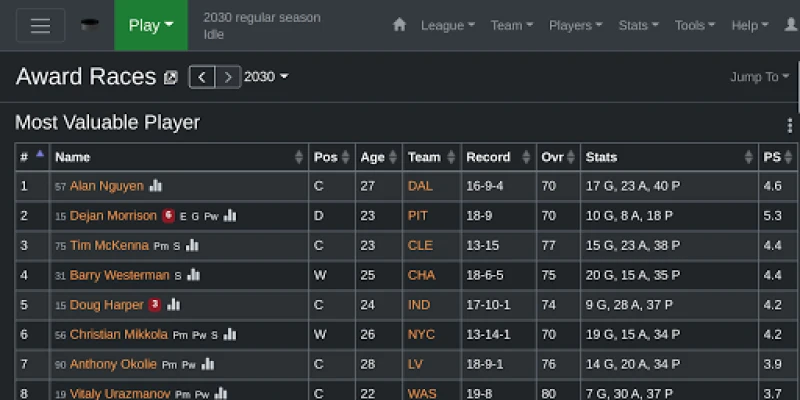Viewport: 800px width, 400px height.
Task: Expand the green Play dropdown
Action: pyautogui.click(x=151, y=25)
